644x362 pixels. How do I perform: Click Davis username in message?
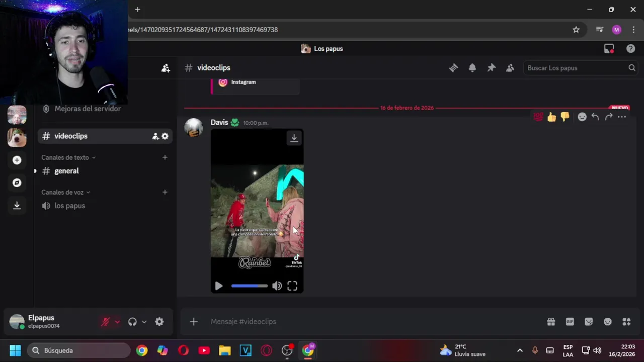coord(219,122)
